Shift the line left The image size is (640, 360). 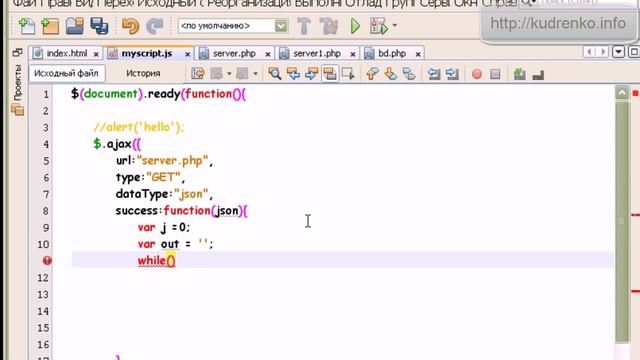[433, 74]
